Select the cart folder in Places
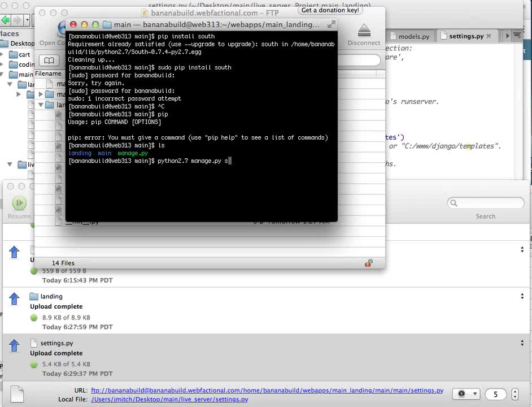Viewport: 532px width, 407px height. click(x=20, y=54)
